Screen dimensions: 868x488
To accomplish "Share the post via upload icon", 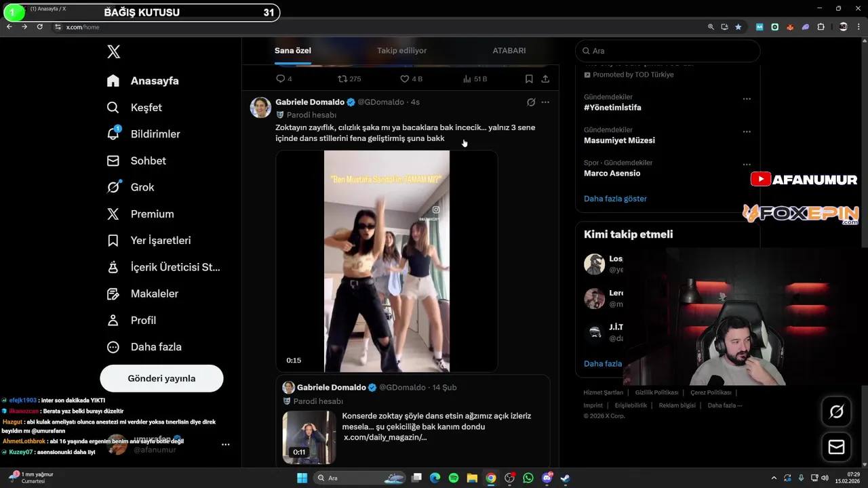I will [545, 79].
